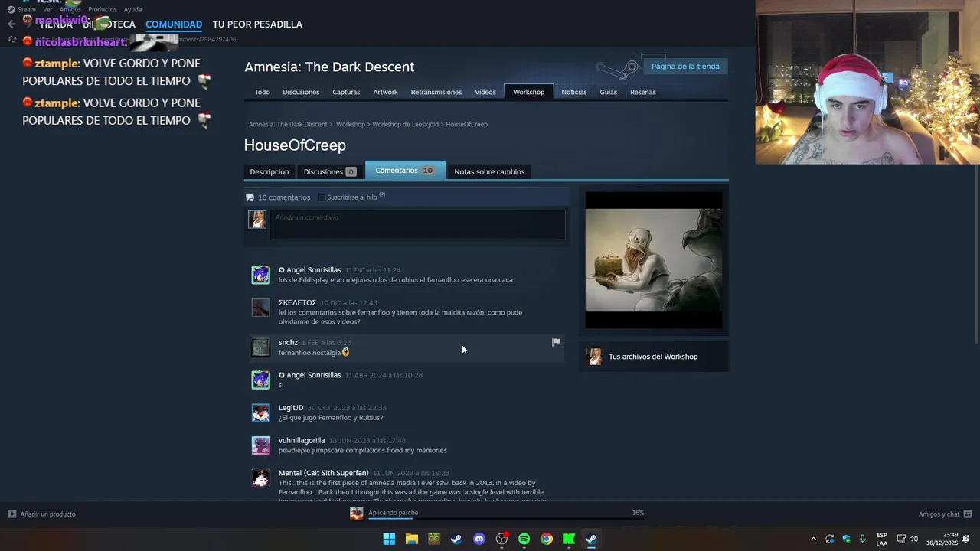Show hidden system tray icons
980x551 pixels.
(813, 539)
